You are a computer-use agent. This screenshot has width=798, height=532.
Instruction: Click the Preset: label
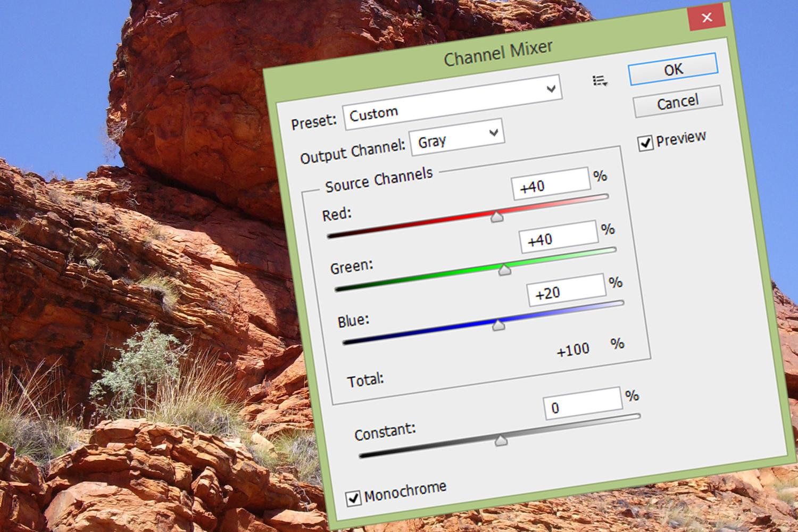314,122
